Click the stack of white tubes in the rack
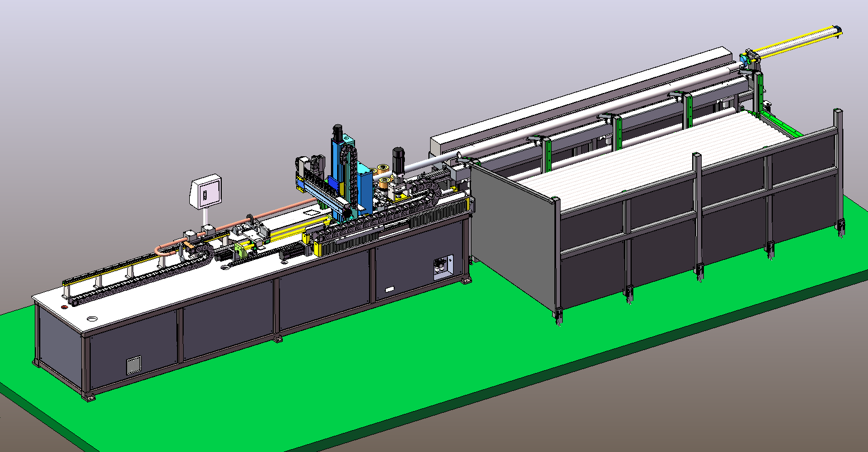 pos(644,151)
